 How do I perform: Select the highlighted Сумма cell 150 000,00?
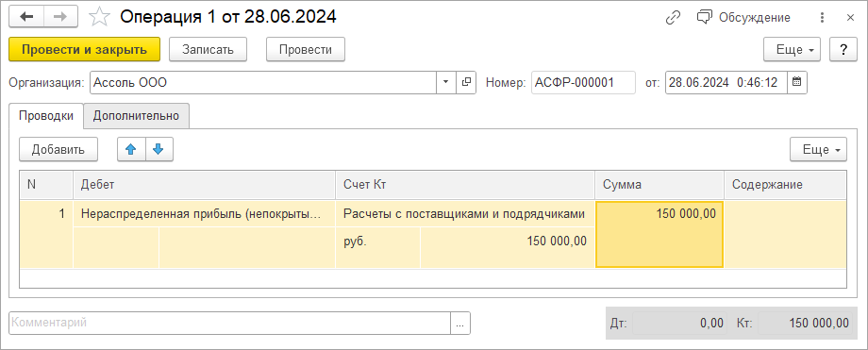(659, 235)
